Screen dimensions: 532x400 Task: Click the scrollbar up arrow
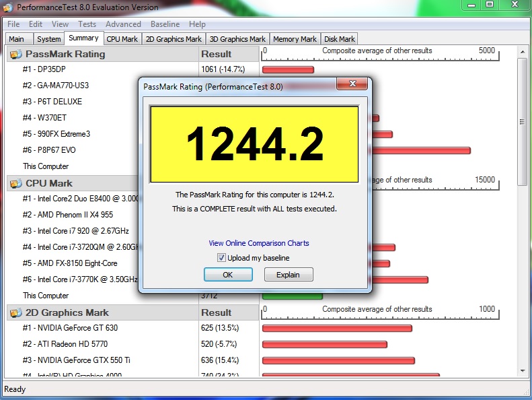[x=523, y=52]
